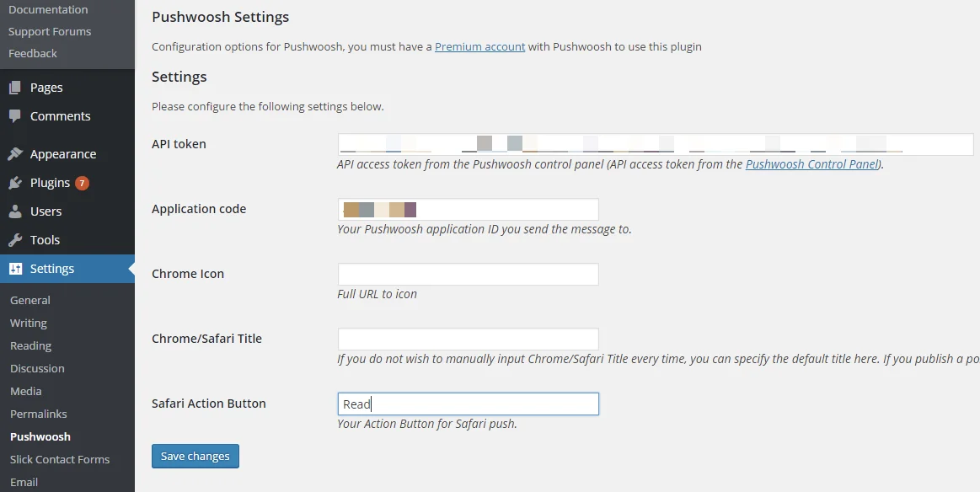Click the Safari Action Button field
The width and height of the screenshot is (980, 492).
pos(468,404)
